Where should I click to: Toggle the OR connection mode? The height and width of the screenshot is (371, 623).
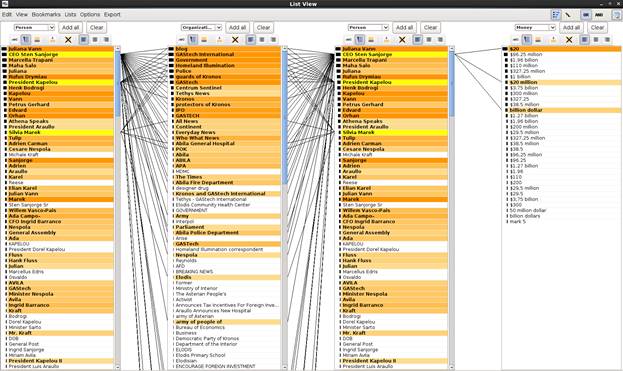[586, 15]
